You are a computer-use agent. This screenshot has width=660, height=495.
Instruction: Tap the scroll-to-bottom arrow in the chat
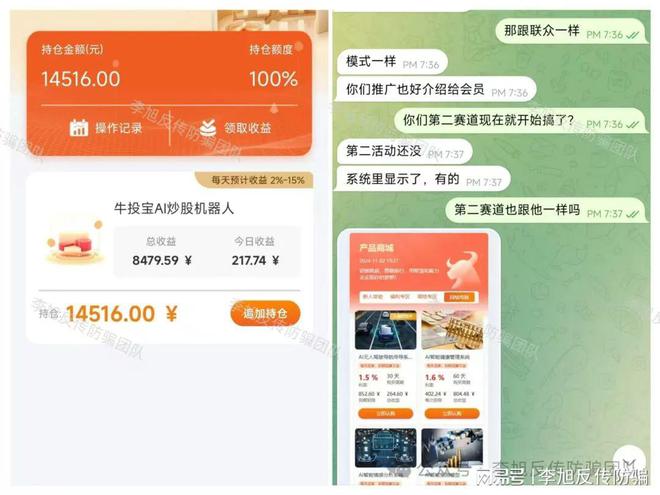pos(629,462)
